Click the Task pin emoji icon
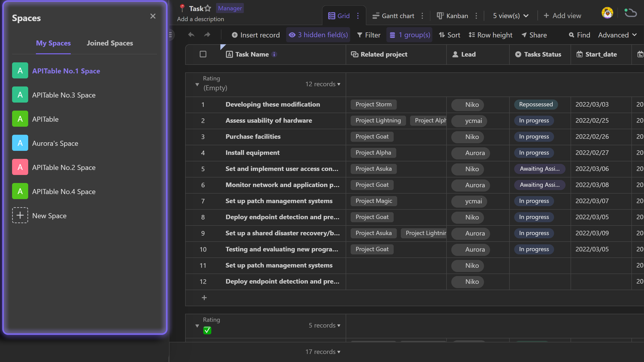 tap(182, 8)
